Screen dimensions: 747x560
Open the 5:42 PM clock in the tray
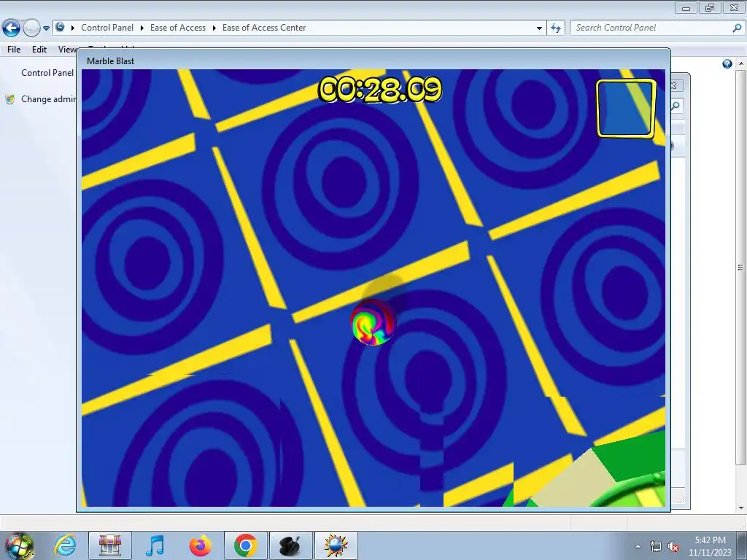[710, 546]
